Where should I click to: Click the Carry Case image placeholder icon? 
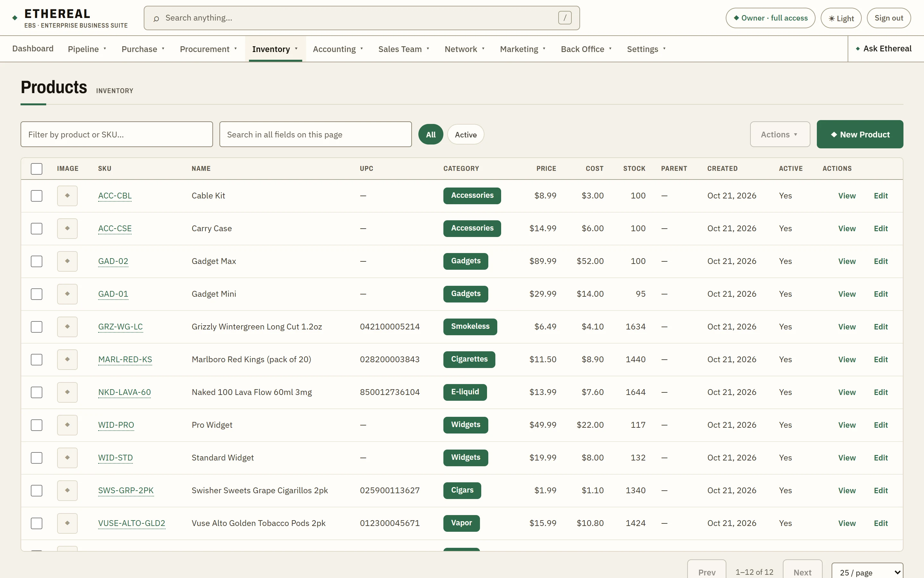pos(67,229)
